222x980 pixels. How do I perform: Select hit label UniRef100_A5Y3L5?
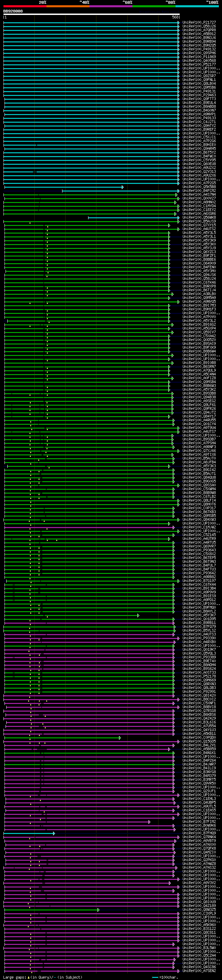coord(199,233)
